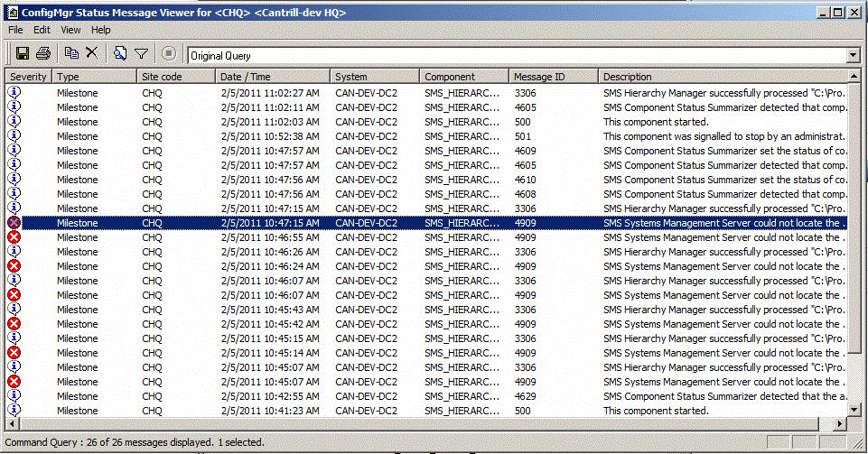Click the vertical scrollbar down arrow
This screenshot has width=868, height=454.
854,411
